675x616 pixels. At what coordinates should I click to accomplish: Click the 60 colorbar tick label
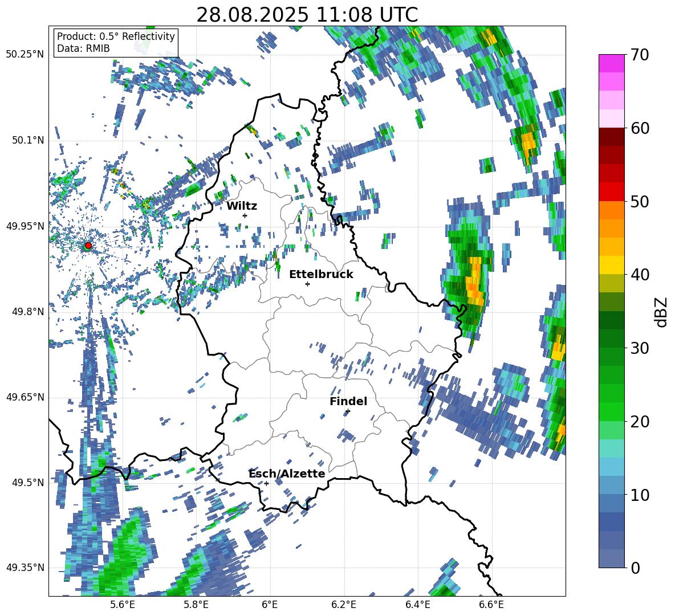(640, 128)
